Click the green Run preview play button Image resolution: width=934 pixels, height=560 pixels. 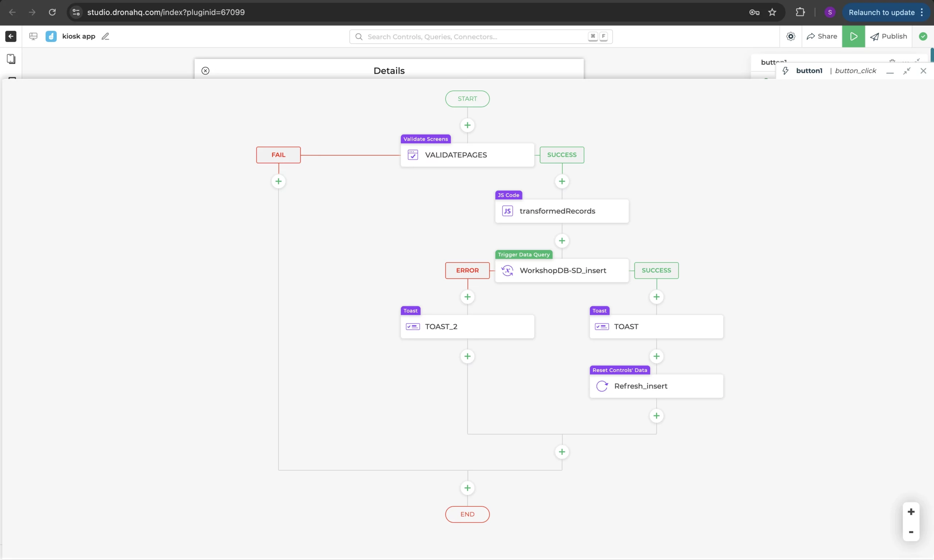click(x=853, y=36)
